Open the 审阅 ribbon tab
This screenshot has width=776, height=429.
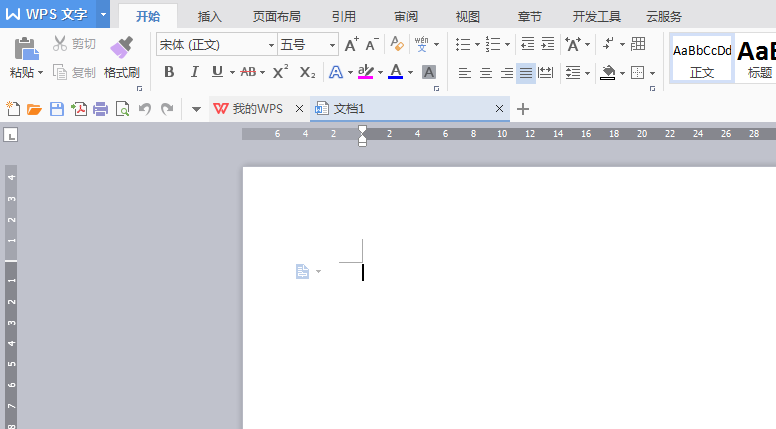coord(406,16)
